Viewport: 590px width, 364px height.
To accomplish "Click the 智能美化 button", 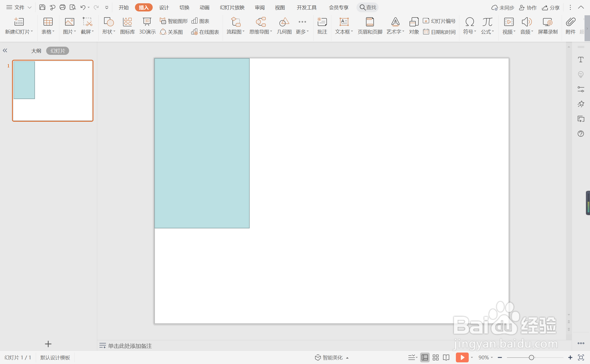I will (332, 357).
